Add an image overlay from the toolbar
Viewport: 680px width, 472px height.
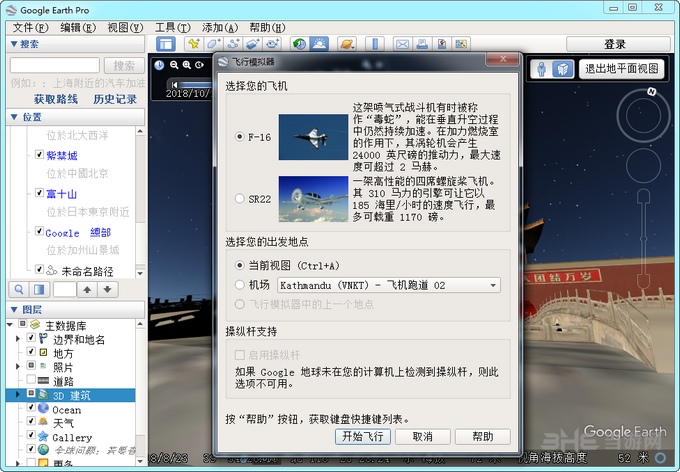point(253,44)
